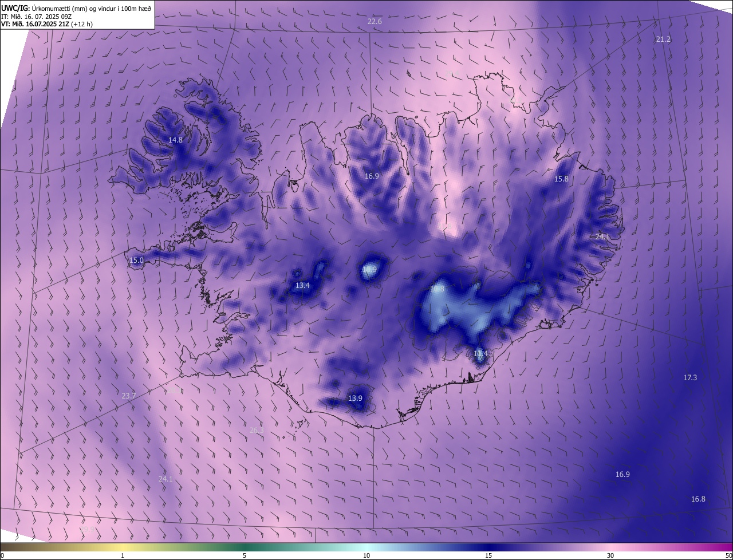The height and width of the screenshot is (560, 733).
Task: Click the 'VT: Mið. 16.07.2025 21Z (+12 h)' line
Action: pyautogui.click(x=47, y=24)
